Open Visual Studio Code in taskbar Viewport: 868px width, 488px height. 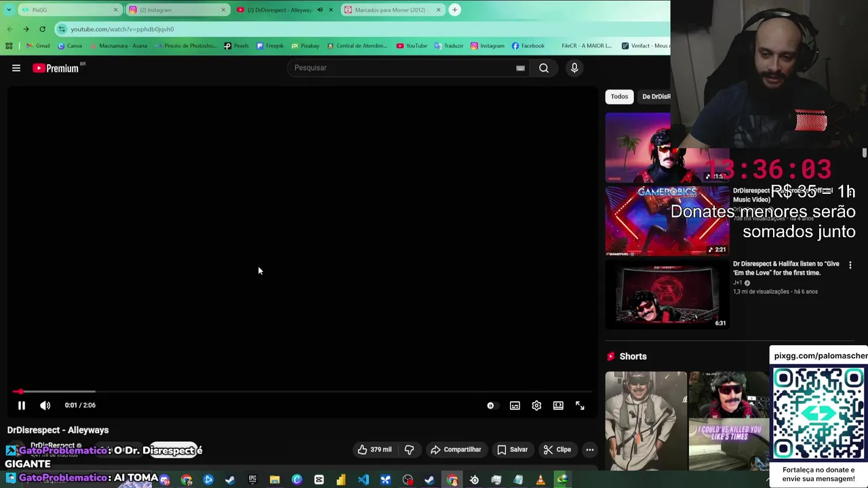[x=363, y=480]
